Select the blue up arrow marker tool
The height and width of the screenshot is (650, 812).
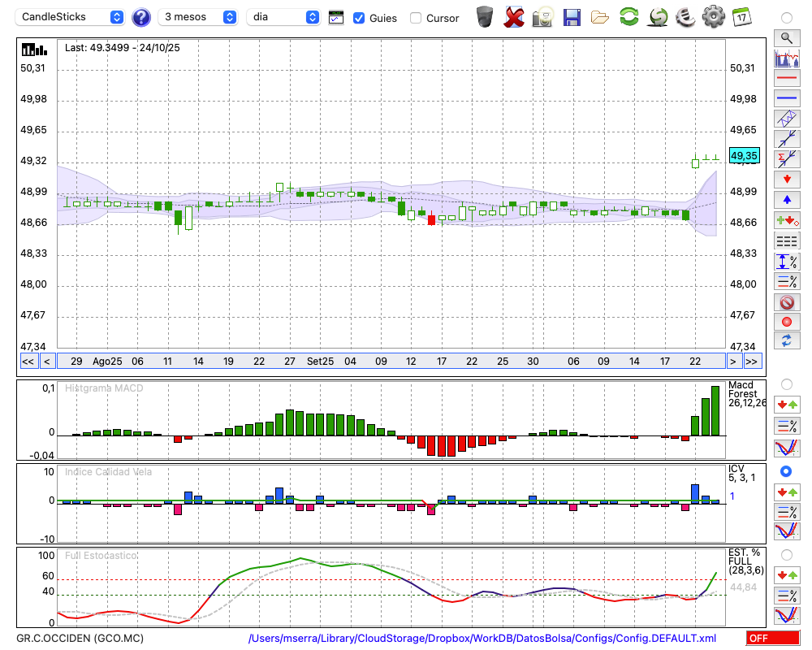786,200
